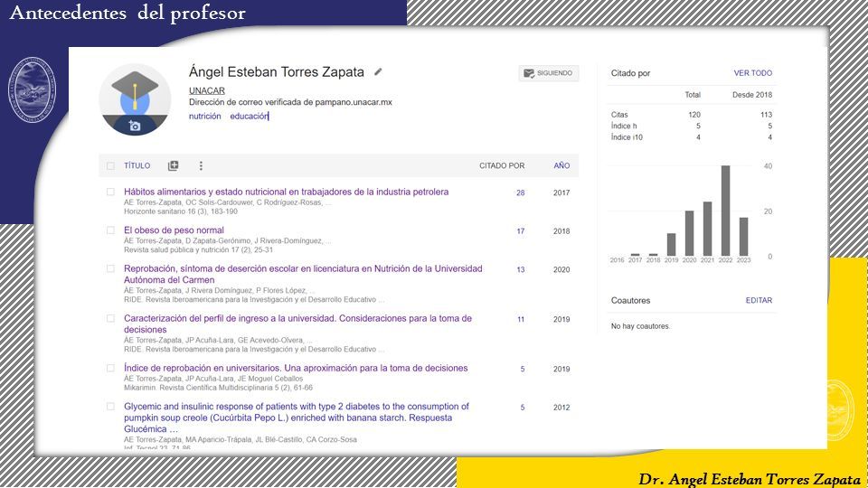Viewport: 868px width, 488px height.
Task: Click the Desde 2018 column heading
Action: pos(751,95)
